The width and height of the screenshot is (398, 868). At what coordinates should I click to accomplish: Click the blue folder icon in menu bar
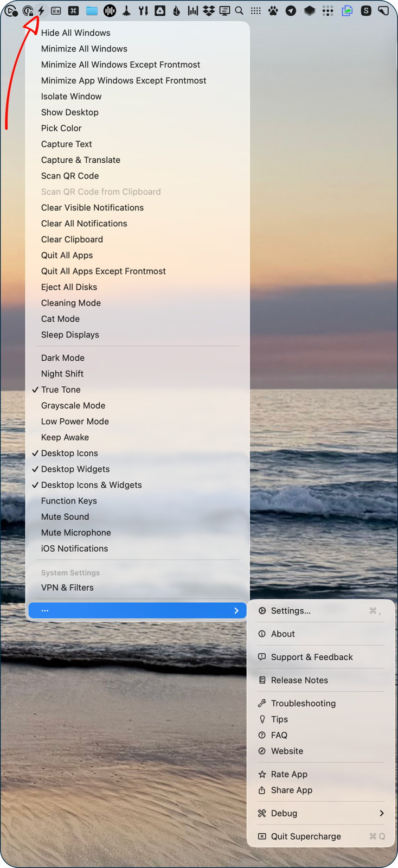click(92, 10)
